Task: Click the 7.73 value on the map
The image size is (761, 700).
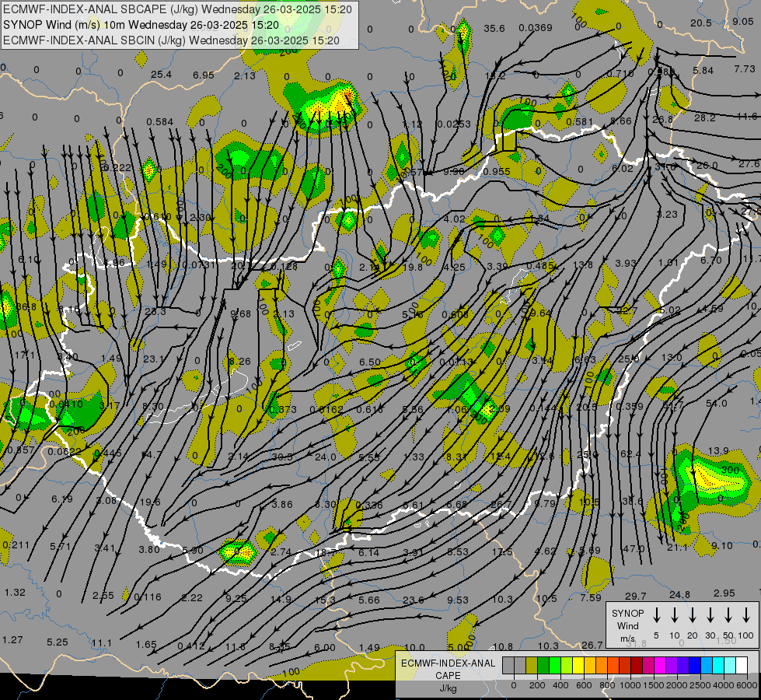Action: [745, 69]
